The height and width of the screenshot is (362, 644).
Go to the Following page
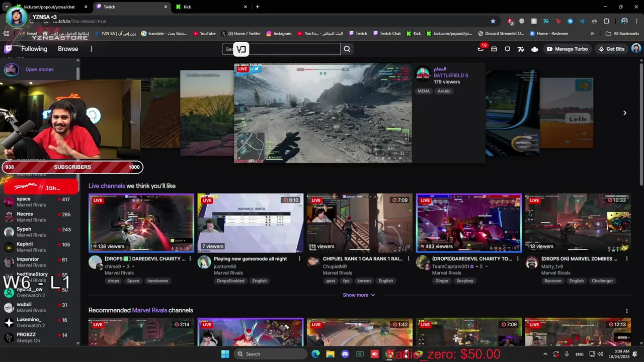34,49
